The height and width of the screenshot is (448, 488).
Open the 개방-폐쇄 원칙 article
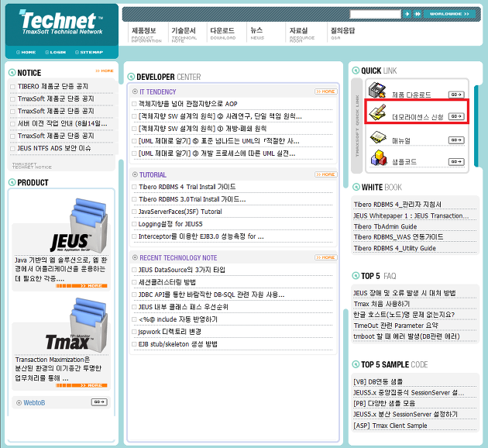(x=202, y=129)
